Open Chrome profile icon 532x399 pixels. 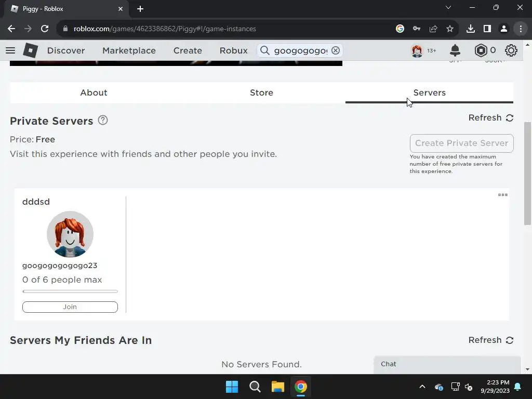(x=504, y=29)
